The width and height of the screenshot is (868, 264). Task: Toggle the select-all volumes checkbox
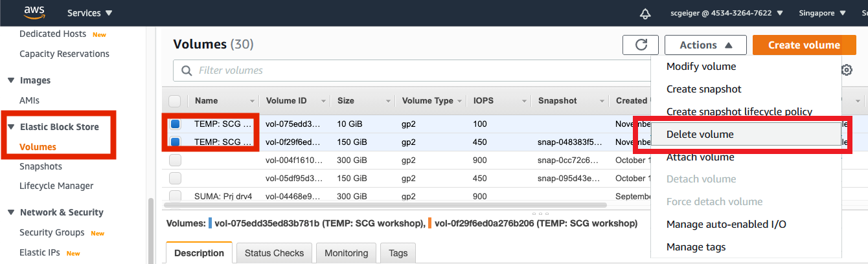coord(175,101)
